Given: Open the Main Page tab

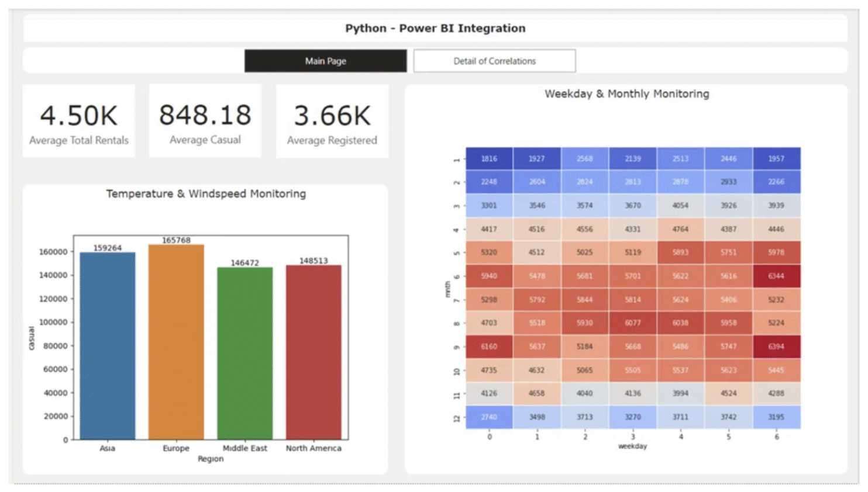Looking at the screenshot, I should point(325,61).
